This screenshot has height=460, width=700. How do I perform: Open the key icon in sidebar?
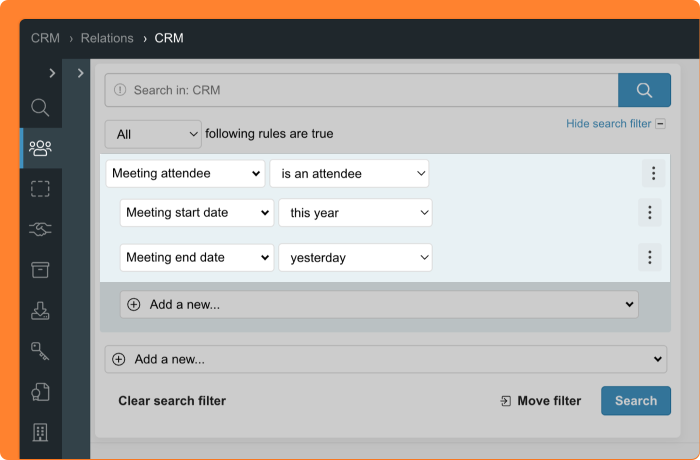(x=40, y=351)
